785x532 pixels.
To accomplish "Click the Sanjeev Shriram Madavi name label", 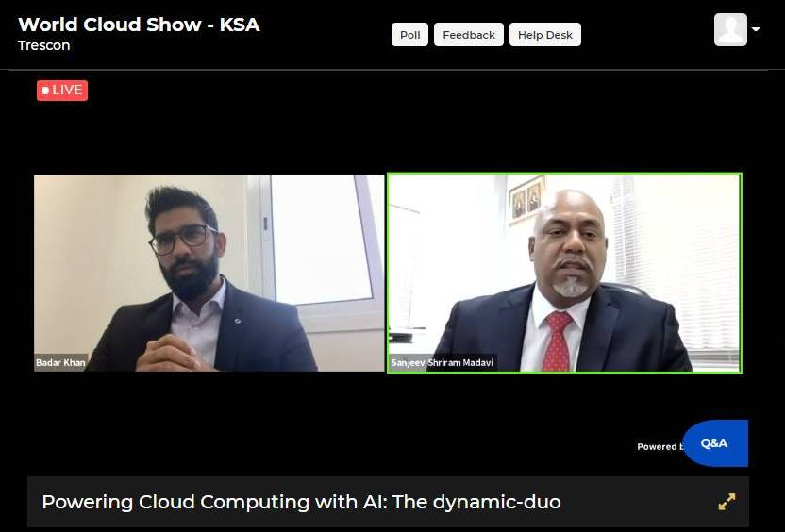I will tap(443, 362).
